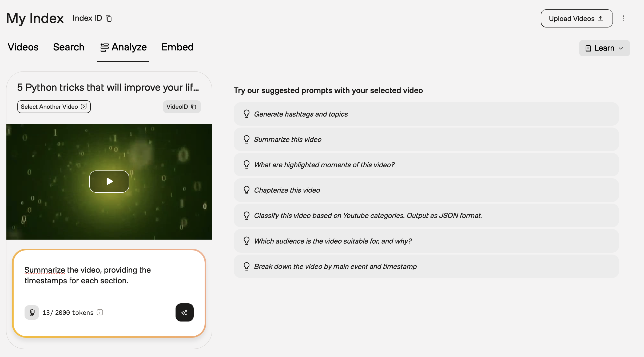Choose the Generate hashtags and topics prompt
The image size is (644, 357).
pos(301,114)
